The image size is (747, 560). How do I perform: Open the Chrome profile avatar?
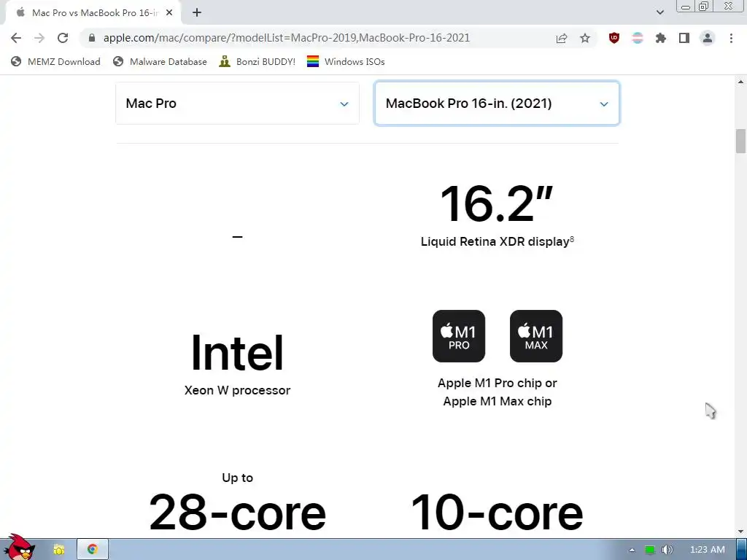(x=708, y=38)
